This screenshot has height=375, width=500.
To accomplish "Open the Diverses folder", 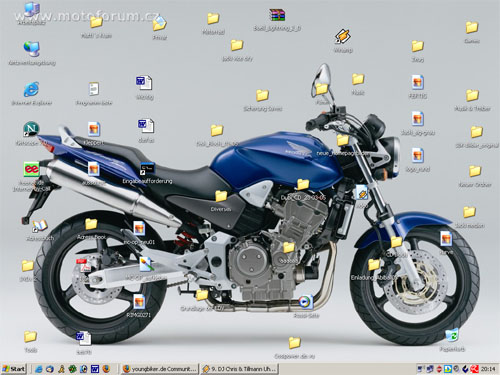I will coord(221,196).
